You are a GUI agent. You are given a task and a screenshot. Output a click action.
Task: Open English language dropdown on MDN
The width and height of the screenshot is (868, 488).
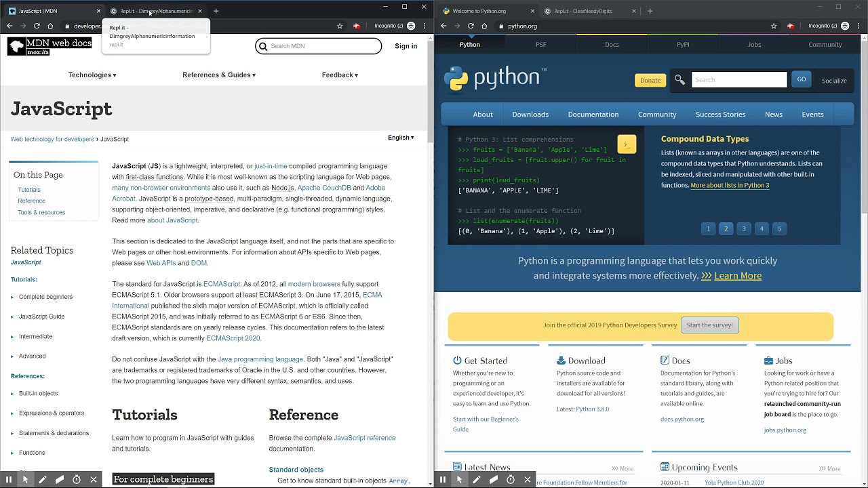401,138
